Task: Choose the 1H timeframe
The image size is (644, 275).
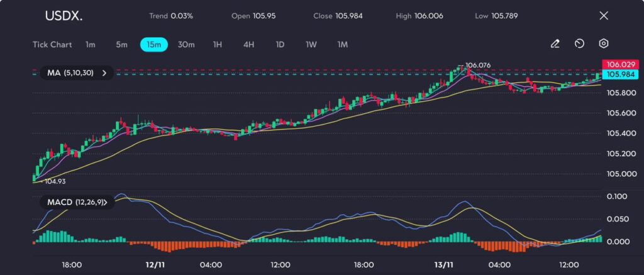Action: [x=218, y=45]
